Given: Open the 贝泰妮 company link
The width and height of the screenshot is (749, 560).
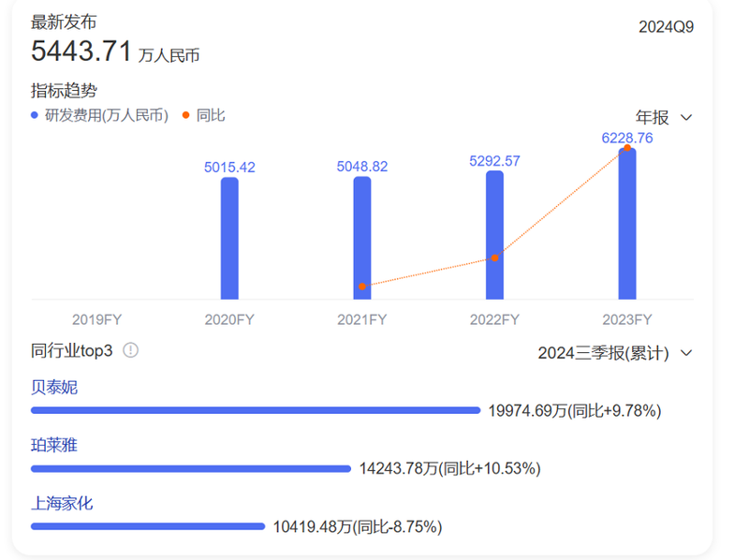Looking at the screenshot, I should click(54, 387).
